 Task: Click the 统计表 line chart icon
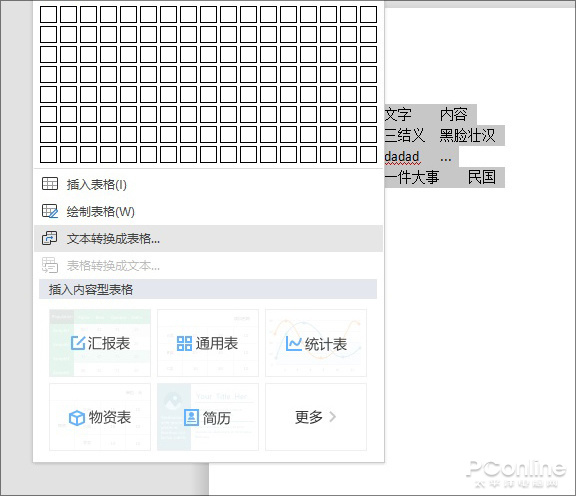click(x=294, y=344)
